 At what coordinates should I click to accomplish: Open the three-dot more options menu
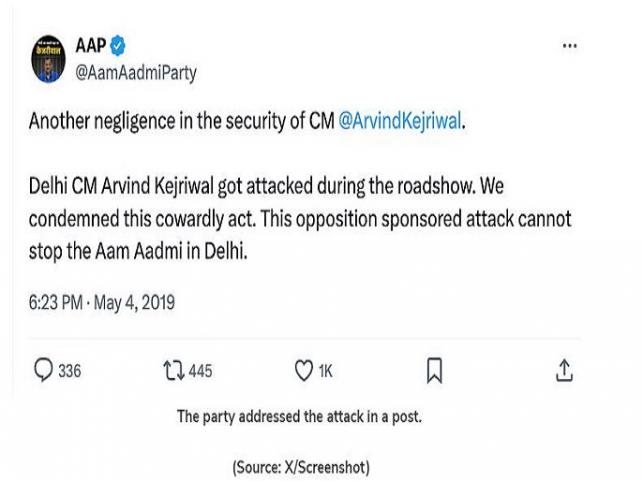570,46
